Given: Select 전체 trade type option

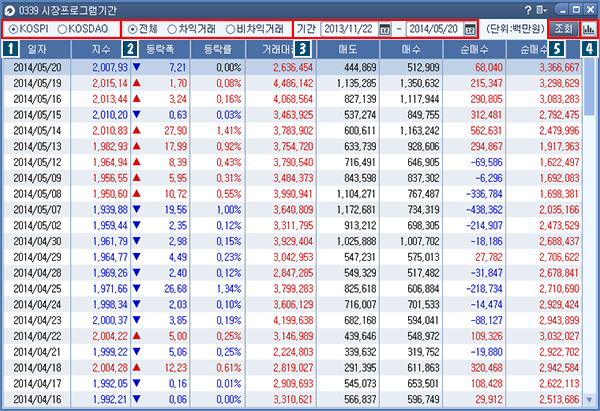Looking at the screenshot, I should click(136, 29).
